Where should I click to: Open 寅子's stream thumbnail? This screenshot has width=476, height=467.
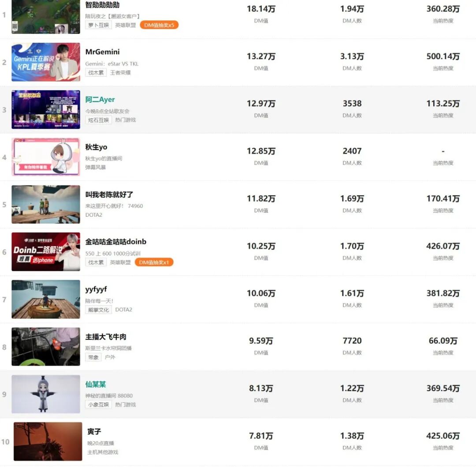(x=48, y=441)
